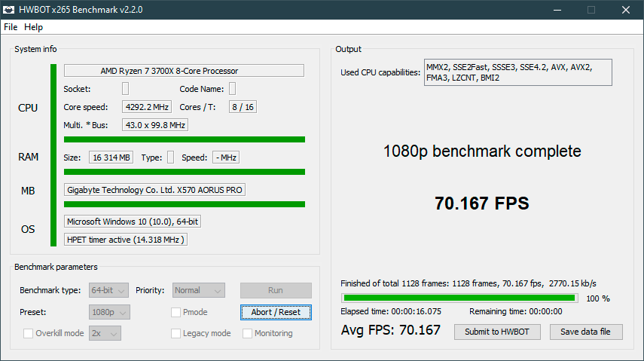
Task: Click the HWBOT app icon in title bar
Action: click(x=8, y=10)
